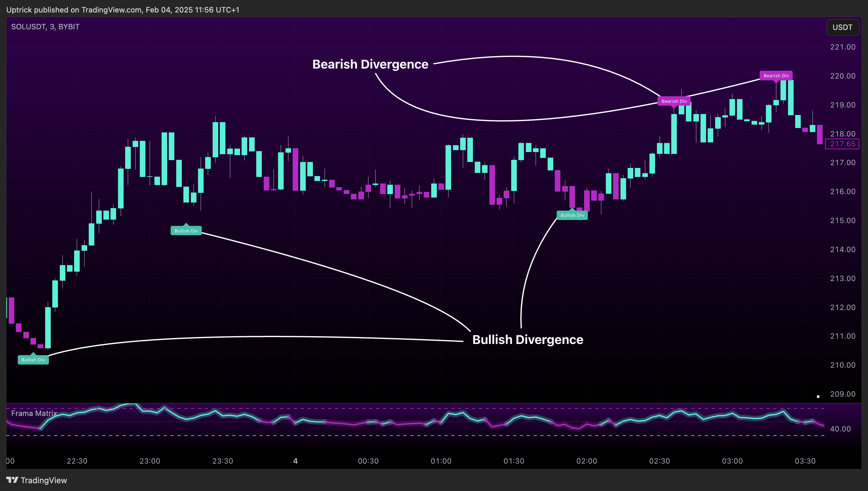The width and height of the screenshot is (868, 491).
Task: Click the Bullish Div label near 210.00
Action: (x=33, y=360)
